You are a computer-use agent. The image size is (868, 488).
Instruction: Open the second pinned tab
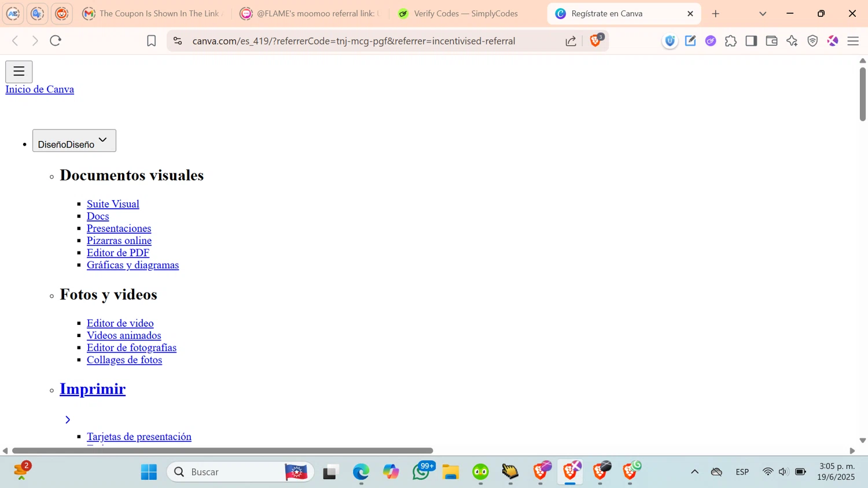tap(38, 13)
